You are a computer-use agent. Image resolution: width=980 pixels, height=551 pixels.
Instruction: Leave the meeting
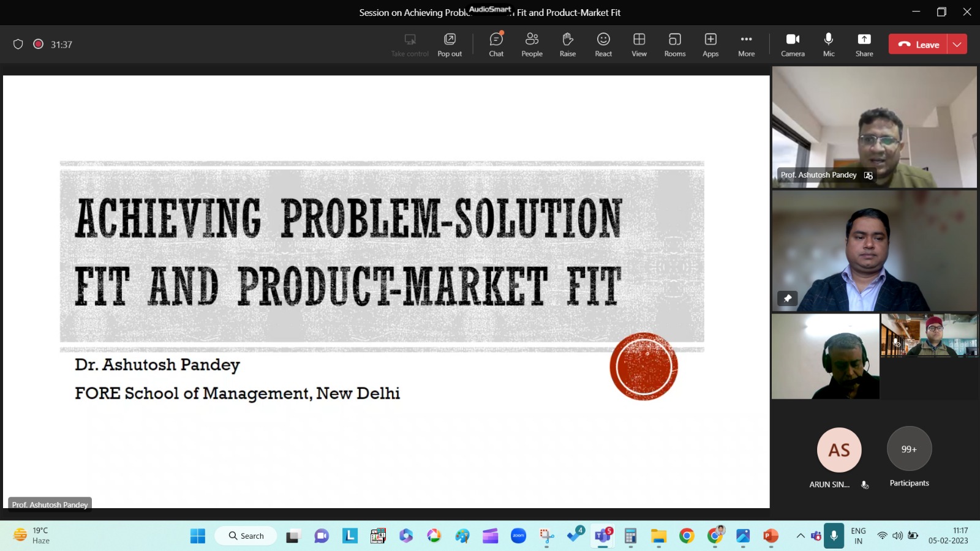pyautogui.click(x=918, y=45)
